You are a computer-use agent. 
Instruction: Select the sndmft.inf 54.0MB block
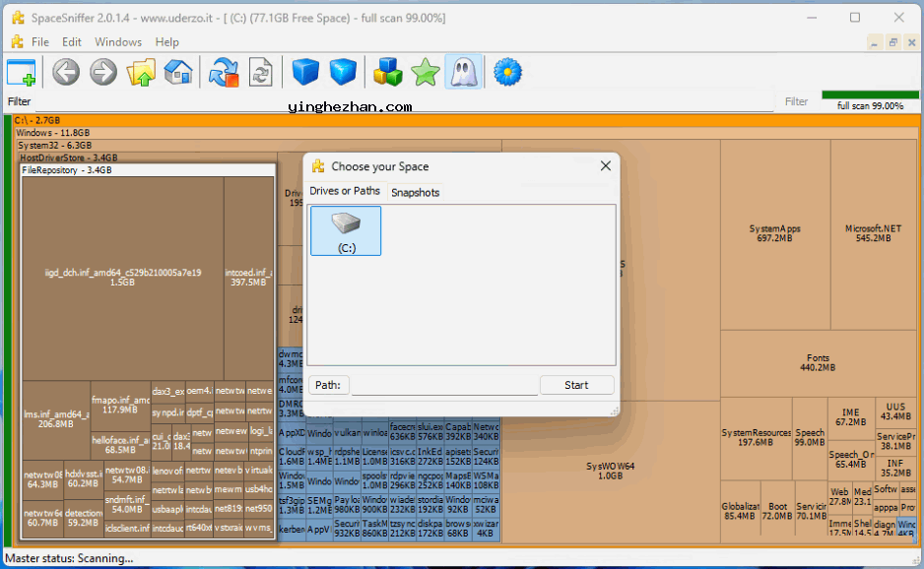(x=127, y=505)
